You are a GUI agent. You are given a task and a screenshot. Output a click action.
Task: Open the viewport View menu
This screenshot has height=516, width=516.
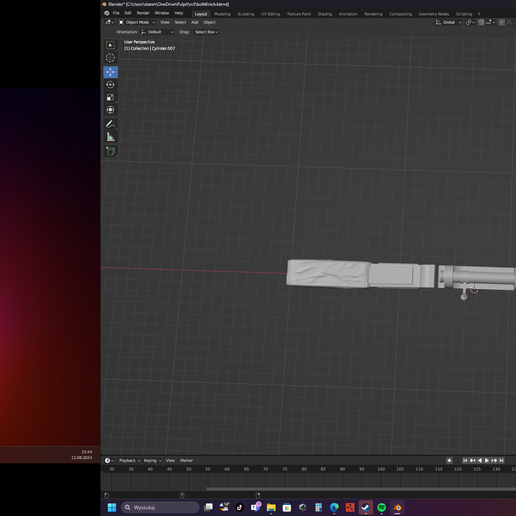pos(165,22)
